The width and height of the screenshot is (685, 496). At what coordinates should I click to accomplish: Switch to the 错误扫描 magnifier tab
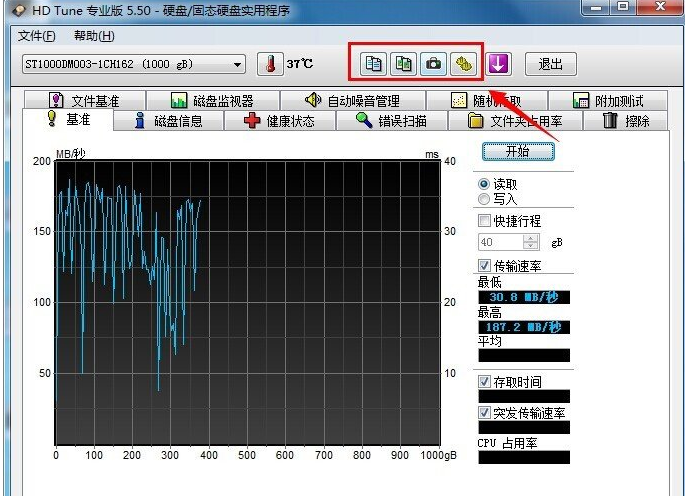click(392, 121)
